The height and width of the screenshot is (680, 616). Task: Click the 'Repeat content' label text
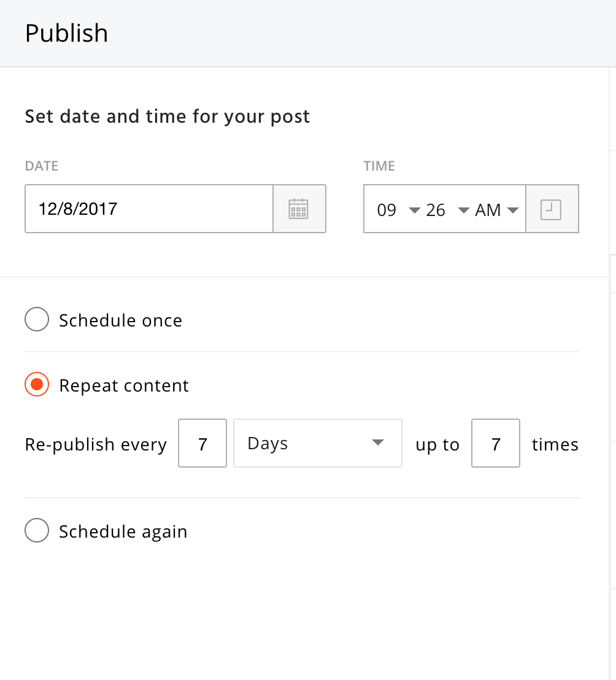coord(124,385)
